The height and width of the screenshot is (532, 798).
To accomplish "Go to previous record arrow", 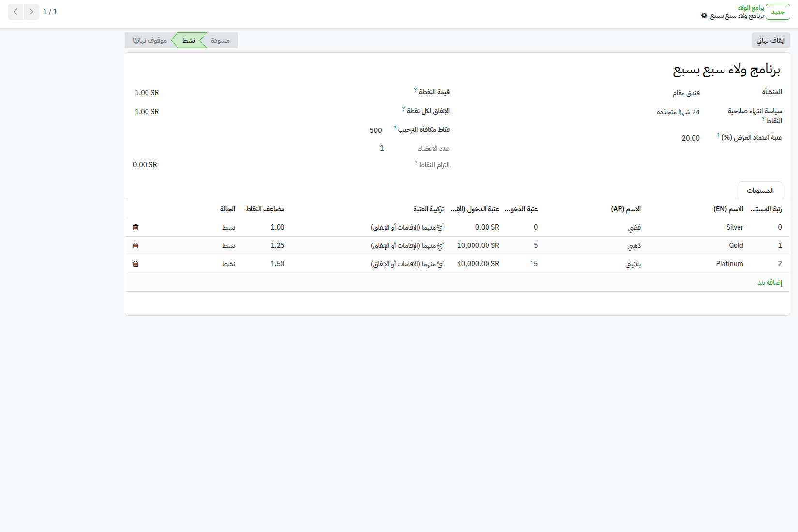I will 15,12.
